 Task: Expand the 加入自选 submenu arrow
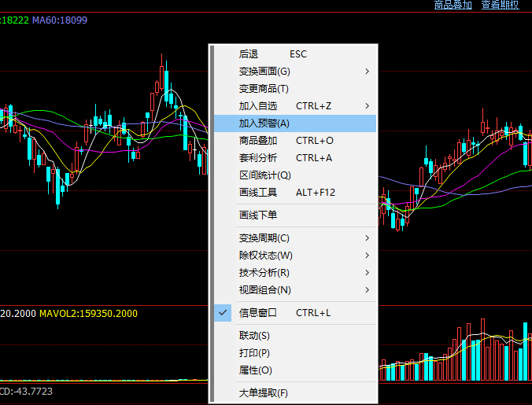(368, 106)
